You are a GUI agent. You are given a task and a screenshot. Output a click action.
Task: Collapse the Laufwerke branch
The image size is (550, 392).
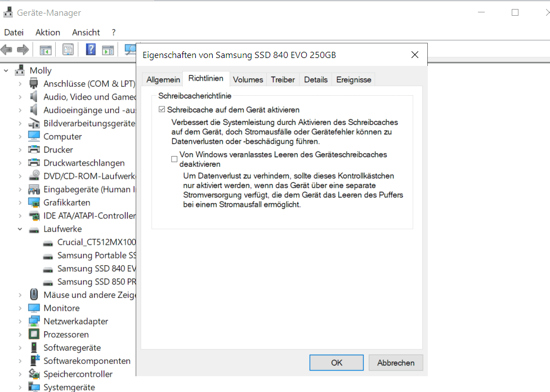(x=20, y=229)
